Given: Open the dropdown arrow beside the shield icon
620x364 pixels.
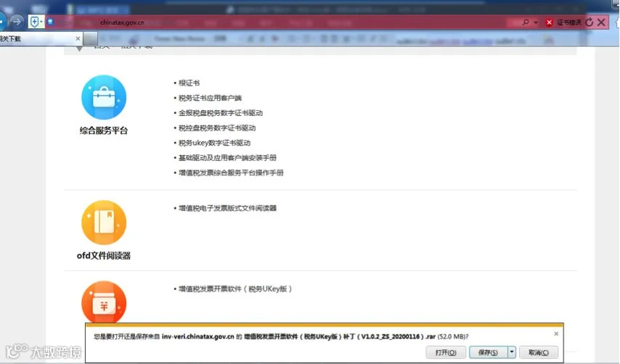Looking at the screenshot, I should pos(41,22).
